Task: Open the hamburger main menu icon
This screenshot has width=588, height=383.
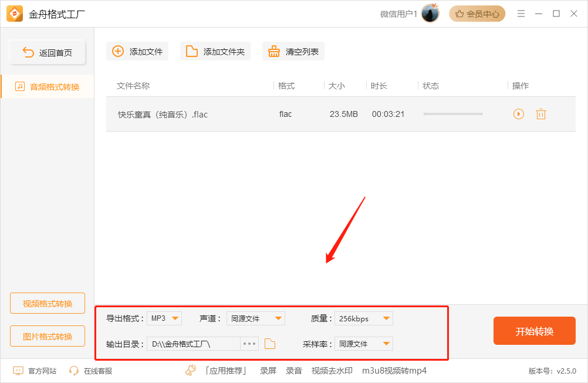Action: coord(521,14)
